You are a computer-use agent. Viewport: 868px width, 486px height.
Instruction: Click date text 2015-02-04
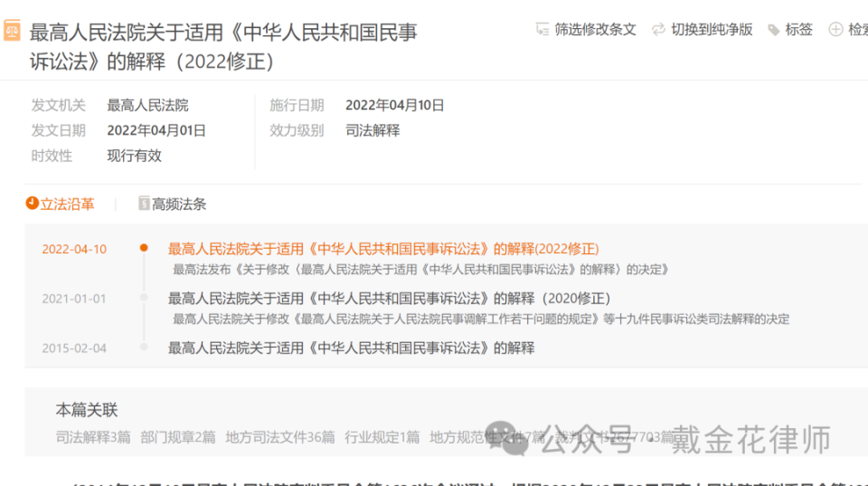tap(74, 348)
